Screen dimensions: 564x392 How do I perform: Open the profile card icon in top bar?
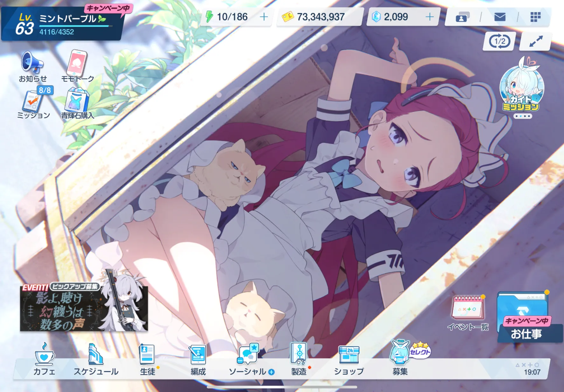pyautogui.click(x=462, y=17)
